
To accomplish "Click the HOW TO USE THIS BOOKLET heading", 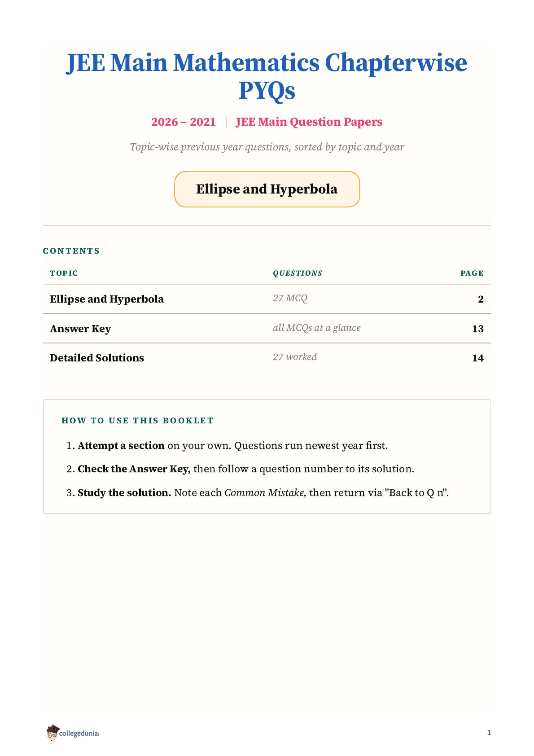I will [137, 420].
